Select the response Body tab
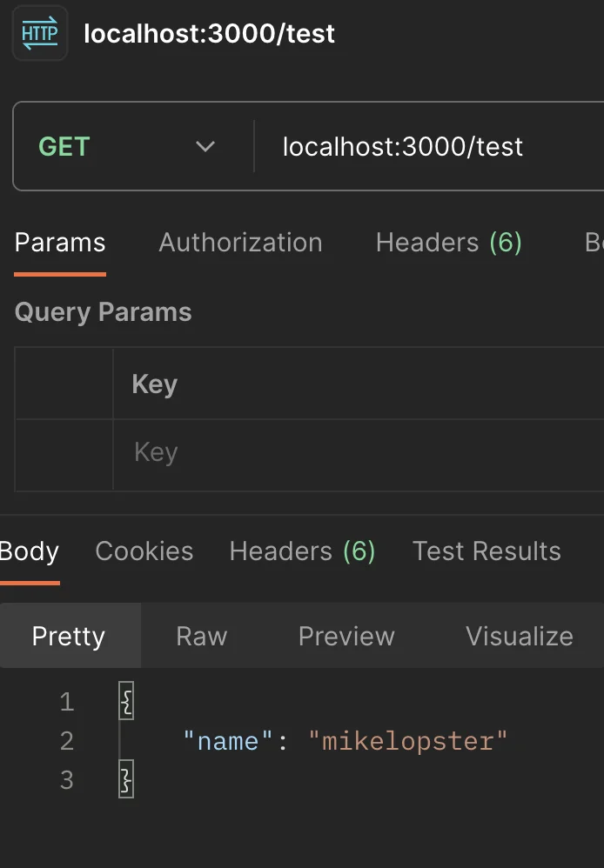 [x=30, y=551]
